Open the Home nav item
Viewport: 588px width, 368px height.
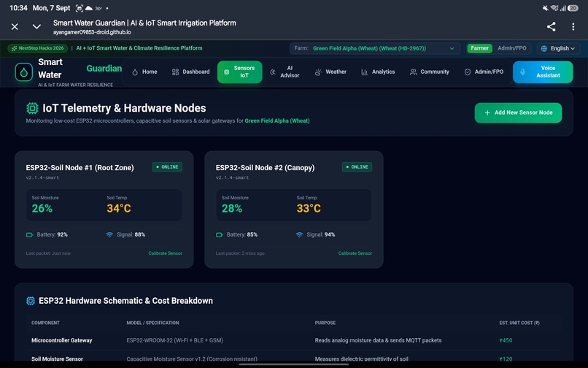[x=144, y=72]
